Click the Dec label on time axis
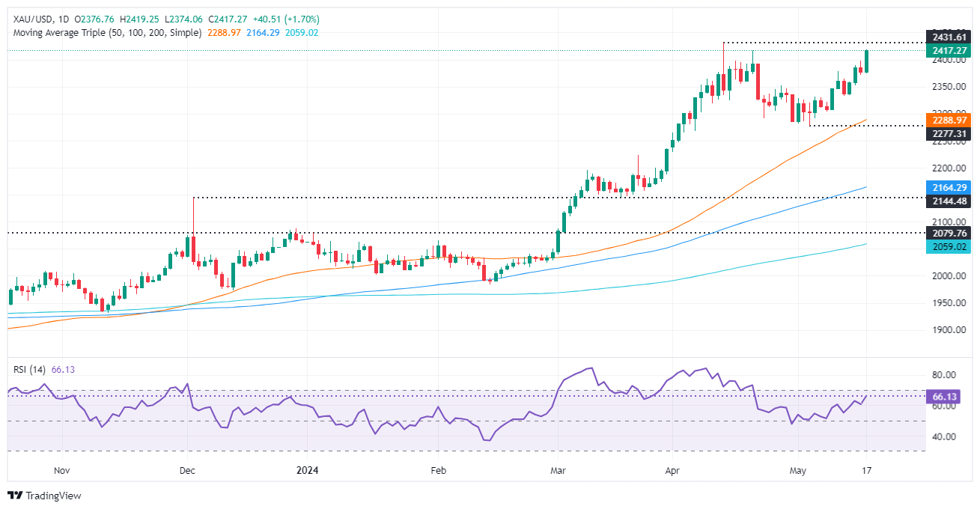This screenshot has height=509, width=980. pyautogui.click(x=187, y=471)
